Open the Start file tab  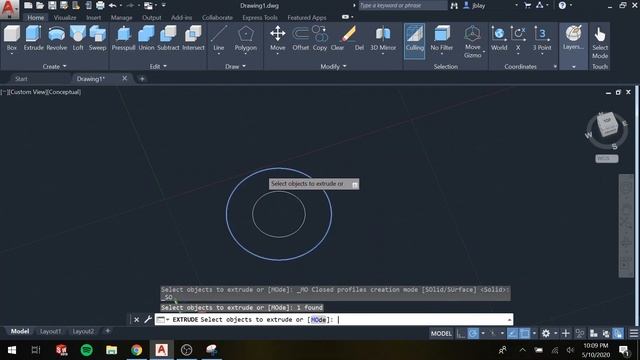[21, 79]
